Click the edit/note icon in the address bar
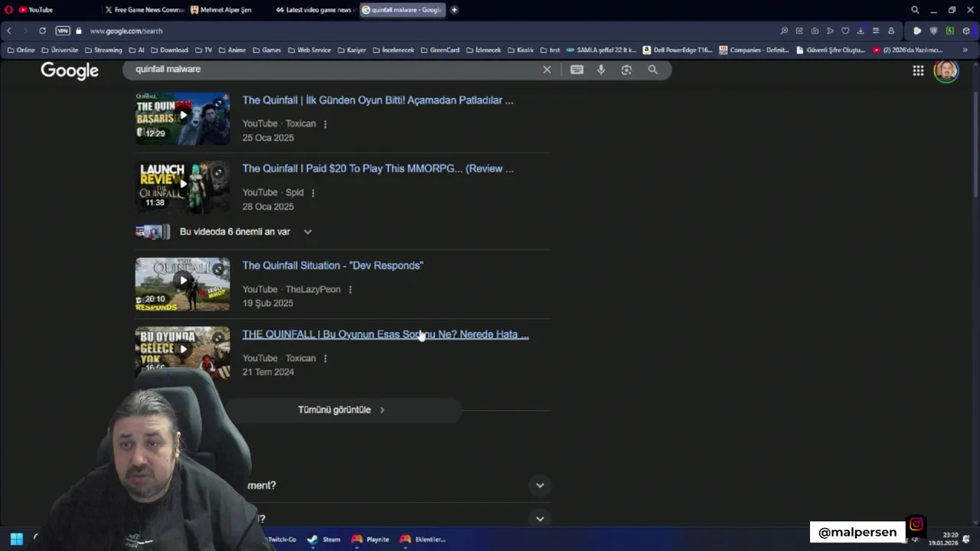980x551 pixels. click(799, 31)
